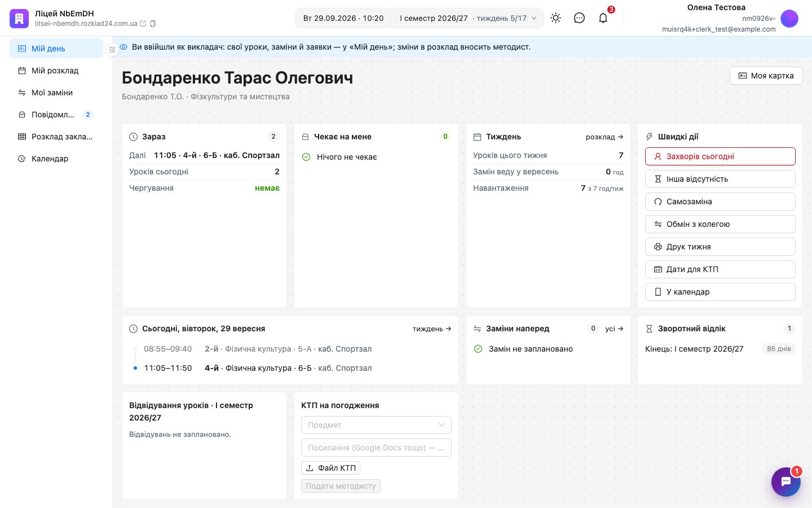The image size is (812, 508).
Task: Open Календар in the sidebar
Action: click(56, 159)
